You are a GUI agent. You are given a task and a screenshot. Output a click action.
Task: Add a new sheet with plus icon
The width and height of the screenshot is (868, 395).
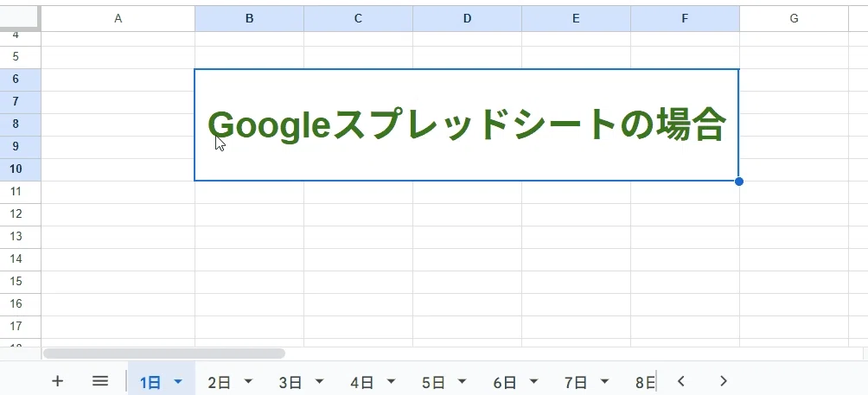click(x=57, y=381)
